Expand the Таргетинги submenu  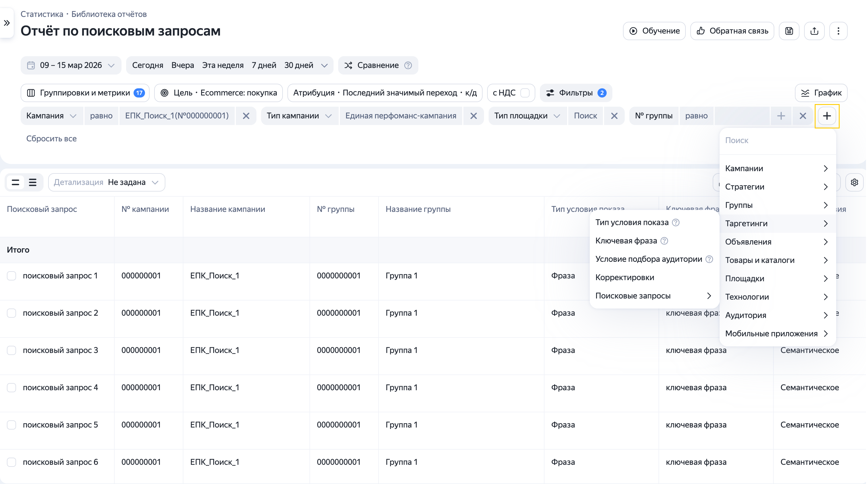[x=777, y=223]
